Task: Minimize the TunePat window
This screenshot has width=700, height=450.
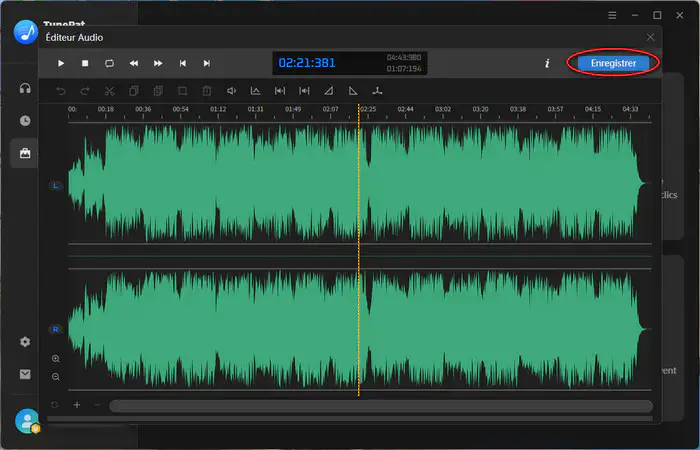Action: pos(635,15)
